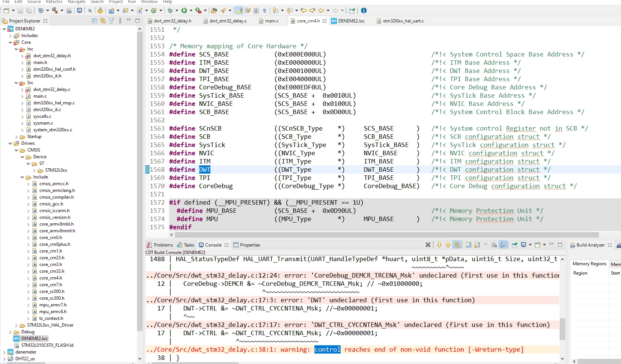Viewport: 621px width, 364px height.
Task: Click the Debug bug icon in toolbar
Action: (170, 10)
